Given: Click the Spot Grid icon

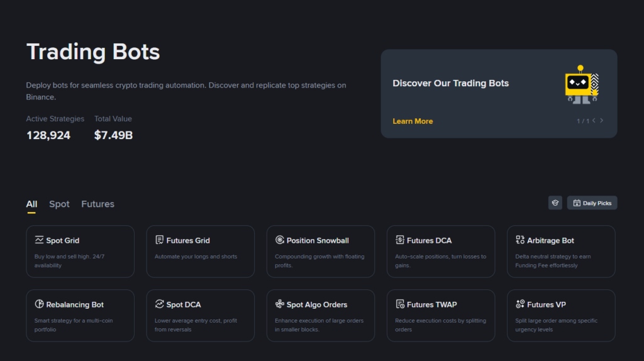Looking at the screenshot, I should point(39,240).
